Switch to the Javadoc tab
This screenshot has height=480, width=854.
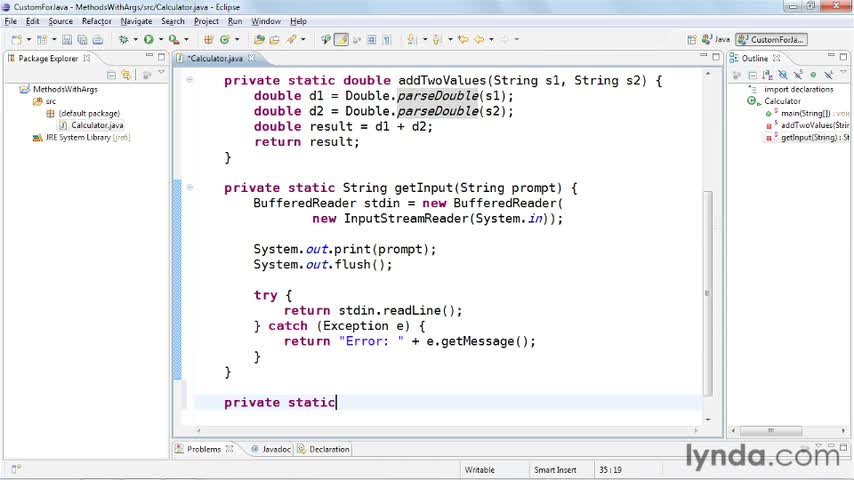(x=271, y=449)
